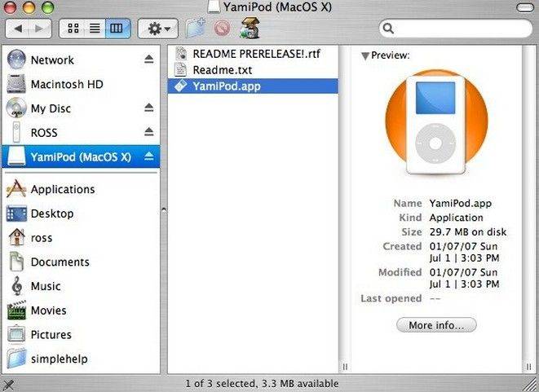Screen dimensions: 539x392
Task: Select the ROSS iPod shuffle device
Action: tap(81, 132)
